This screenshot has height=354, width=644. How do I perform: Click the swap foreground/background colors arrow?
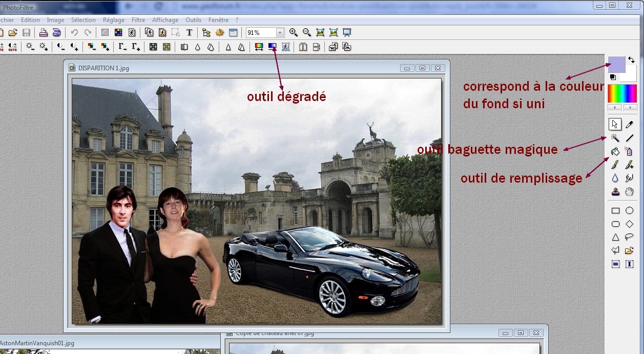click(x=631, y=60)
